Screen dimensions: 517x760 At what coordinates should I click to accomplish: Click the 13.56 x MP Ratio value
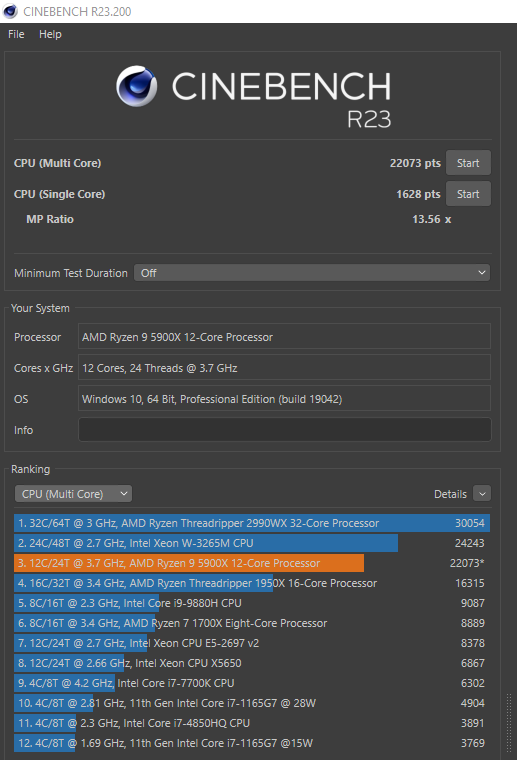[432, 219]
